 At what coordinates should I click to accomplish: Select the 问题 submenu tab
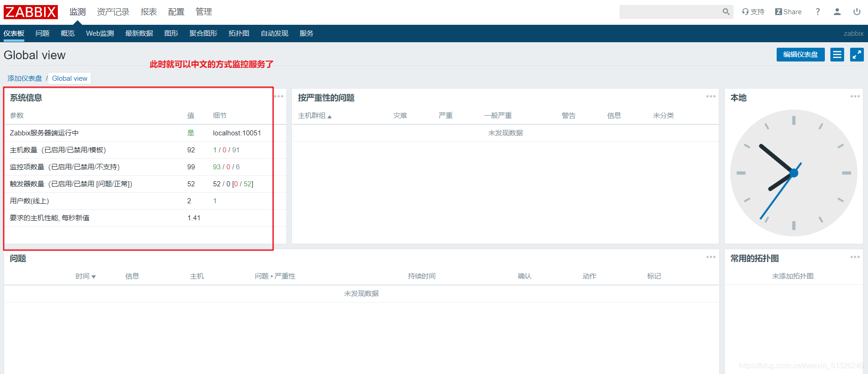pyautogui.click(x=42, y=33)
